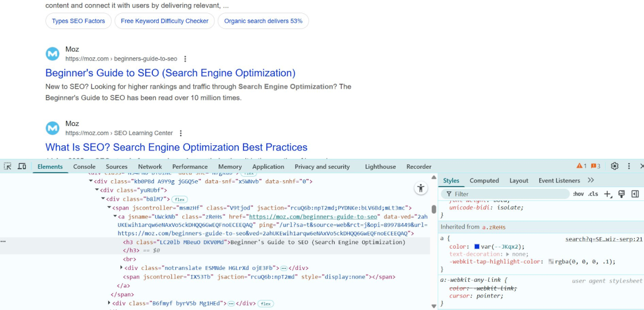Activate the inspect element picker icon

click(x=8, y=166)
